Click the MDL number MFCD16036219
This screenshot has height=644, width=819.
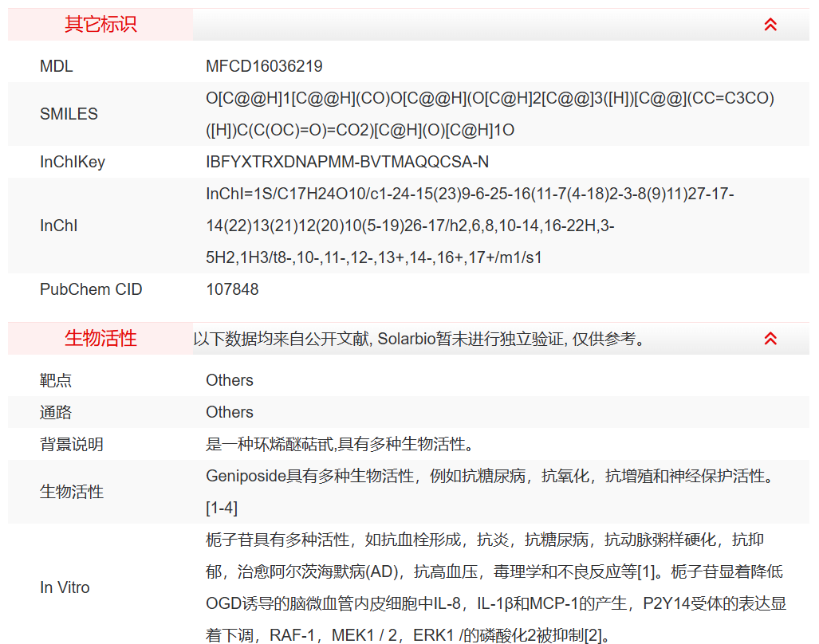pos(264,66)
